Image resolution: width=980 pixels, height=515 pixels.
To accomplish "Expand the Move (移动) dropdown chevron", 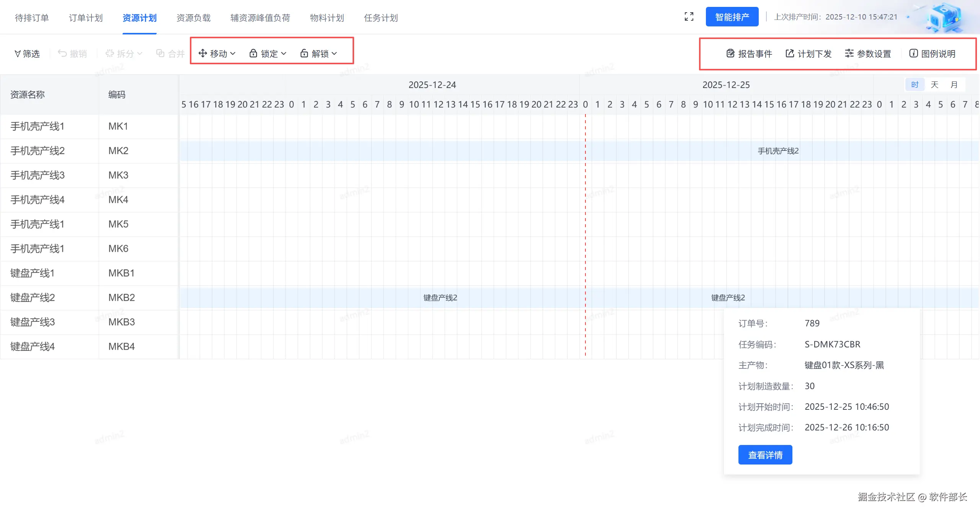I will pos(233,54).
